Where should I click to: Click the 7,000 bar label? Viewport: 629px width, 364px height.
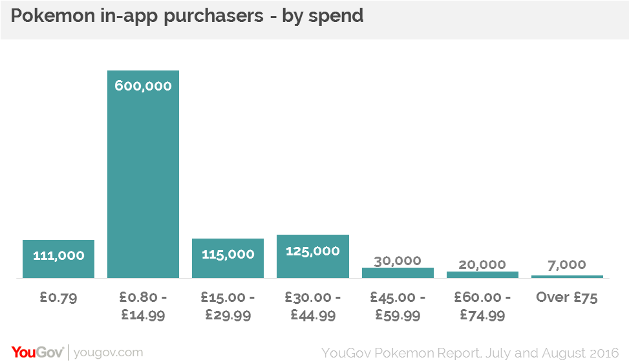567,264
